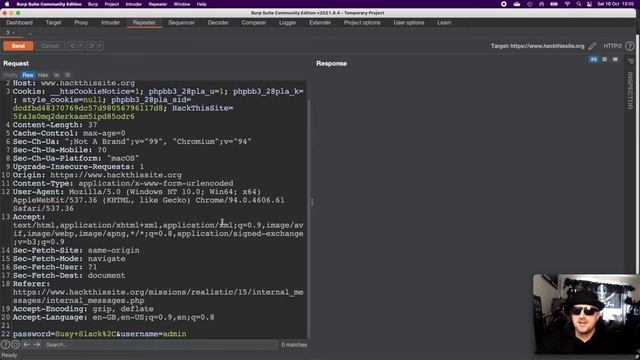Image resolution: width=640 pixels, height=360 pixels.
Task: Click 'password=Susy+Slack%2C&username=admin' body line
Action: (100, 334)
